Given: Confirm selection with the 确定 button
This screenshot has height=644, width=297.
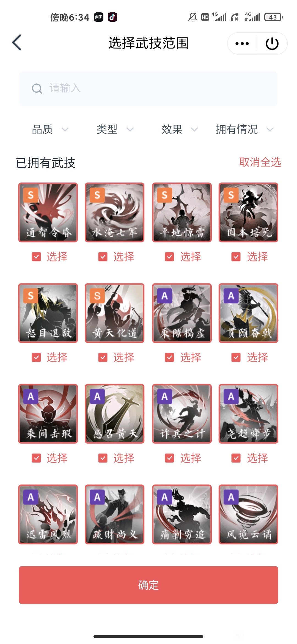Looking at the screenshot, I should point(148,585).
